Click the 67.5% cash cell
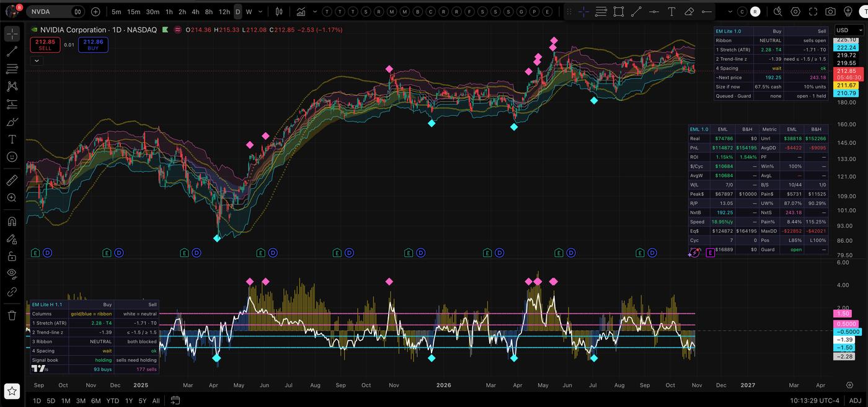 pos(768,87)
